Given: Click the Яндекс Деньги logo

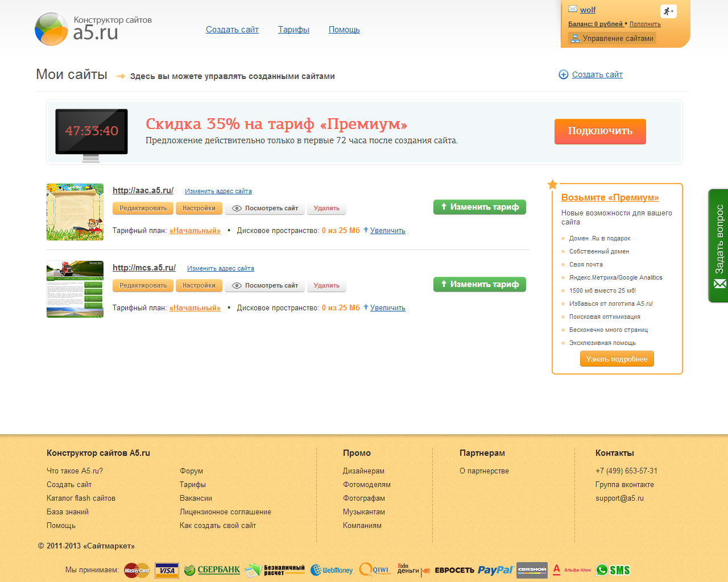Looking at the screenshot, I should pyautogui.click(x=413, y=570).
